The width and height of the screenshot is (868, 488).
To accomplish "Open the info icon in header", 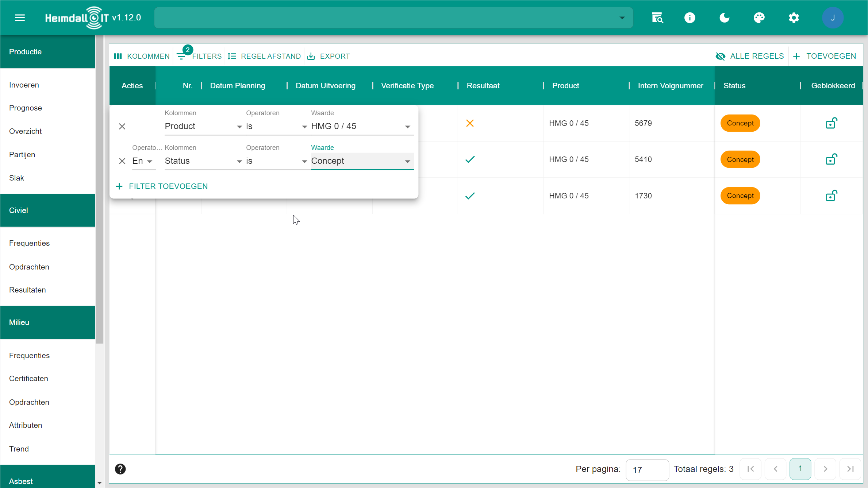I will (x=690, y=18).
